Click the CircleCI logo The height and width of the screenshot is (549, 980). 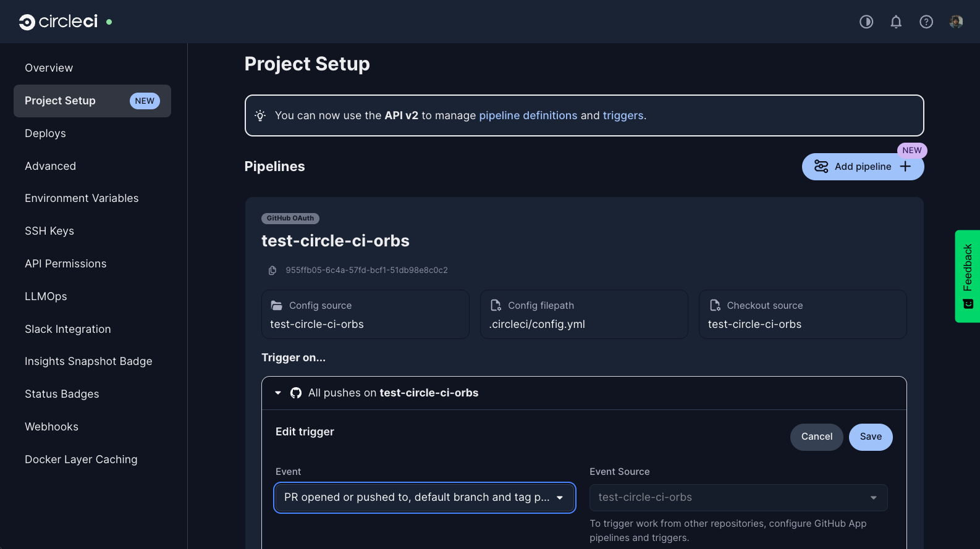click(x=58, y=22)
